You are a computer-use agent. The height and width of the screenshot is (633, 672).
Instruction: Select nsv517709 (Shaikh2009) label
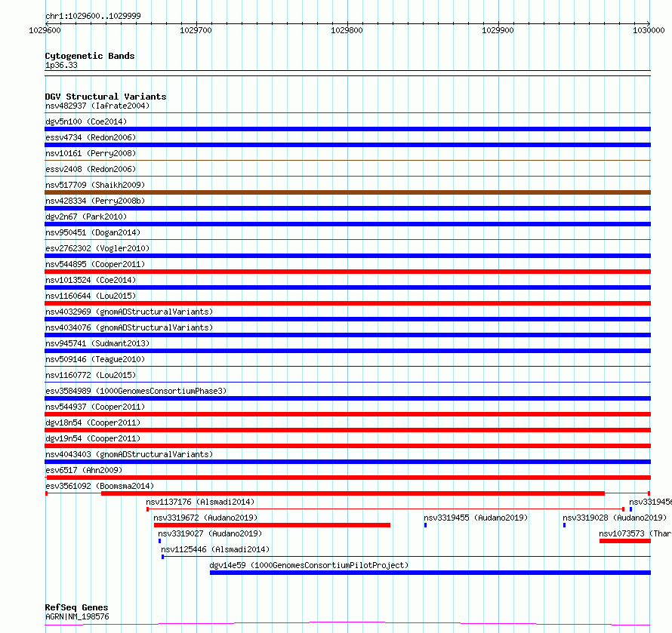click(95, 185)
